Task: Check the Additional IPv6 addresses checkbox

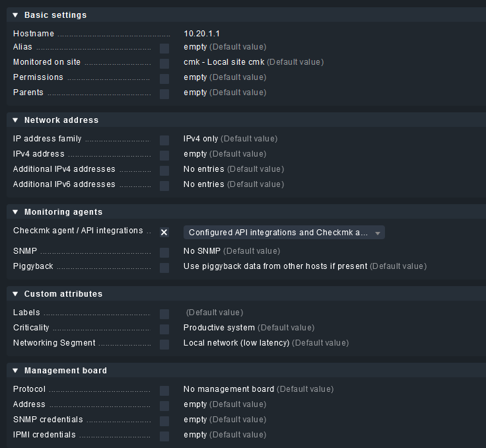Action: pos(164,186)
